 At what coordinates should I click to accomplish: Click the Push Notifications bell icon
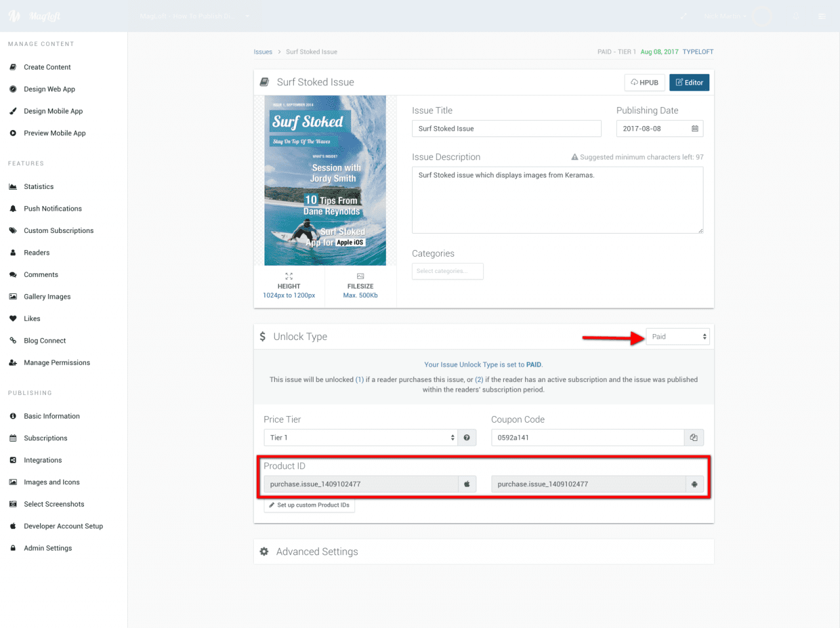click(13, 209)
